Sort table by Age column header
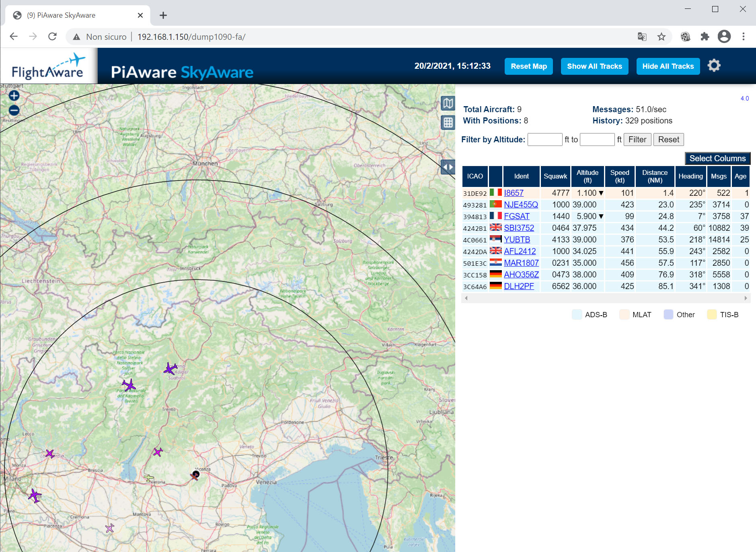The width and height of the screenshot is (756, 552). click(x=740, y=176)
